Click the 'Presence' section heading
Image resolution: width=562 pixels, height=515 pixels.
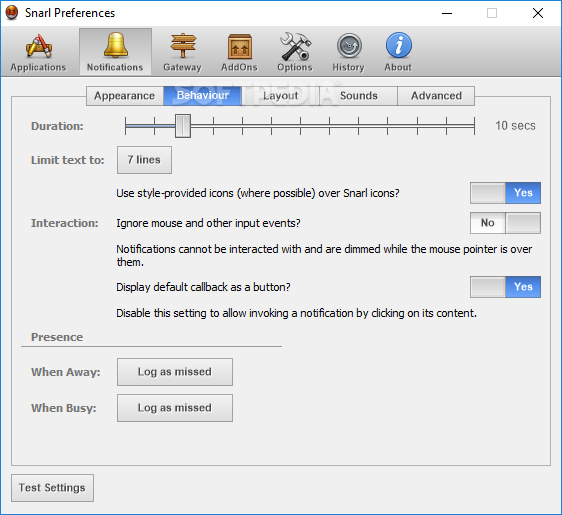[x=57, y=337]
